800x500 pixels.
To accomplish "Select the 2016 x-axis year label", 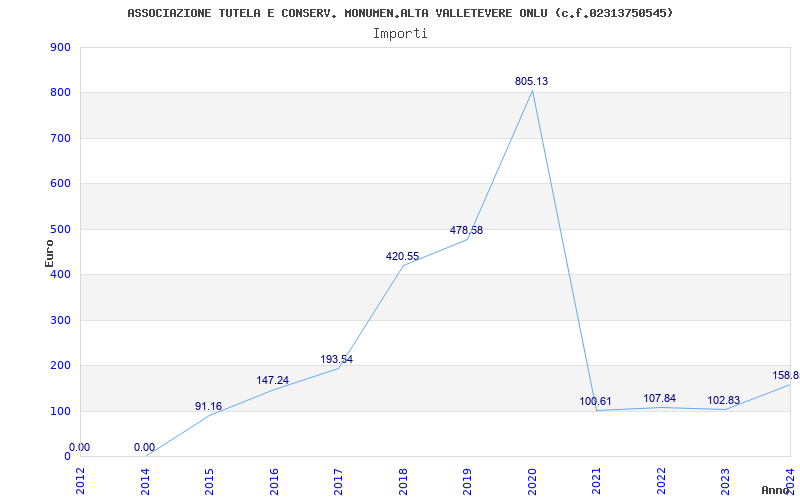I will tap(274, 482).
